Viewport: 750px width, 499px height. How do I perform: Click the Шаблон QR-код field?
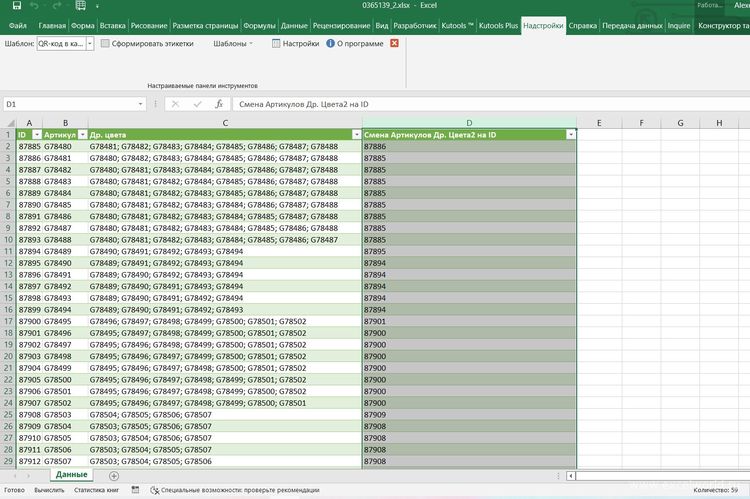(x=61, y=44)
